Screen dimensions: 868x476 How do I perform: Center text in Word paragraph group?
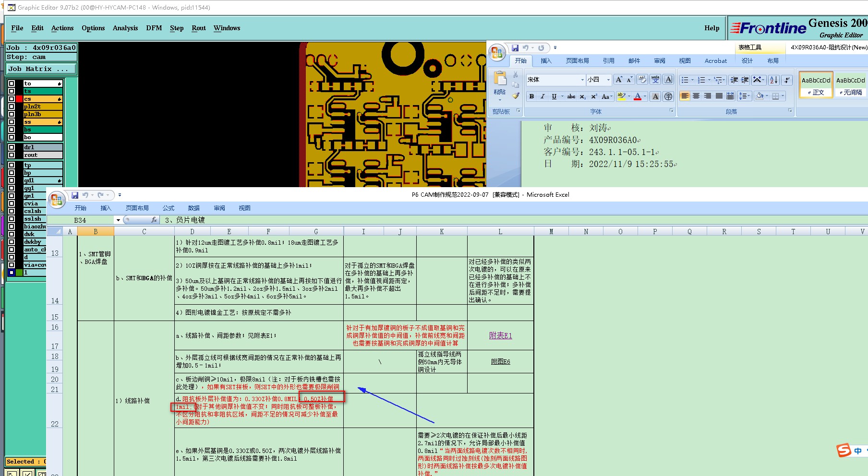696,96
